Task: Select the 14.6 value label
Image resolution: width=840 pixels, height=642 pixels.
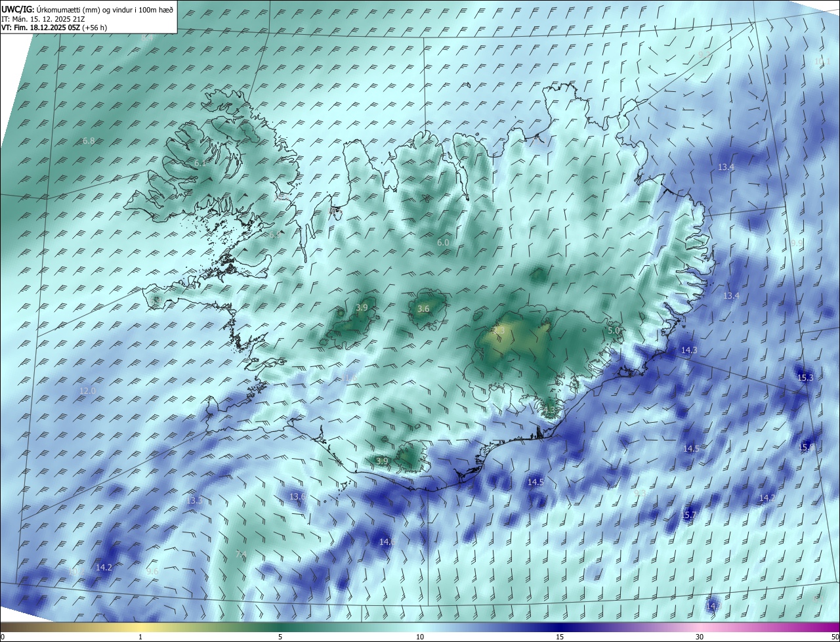Action: pos(387,542)
